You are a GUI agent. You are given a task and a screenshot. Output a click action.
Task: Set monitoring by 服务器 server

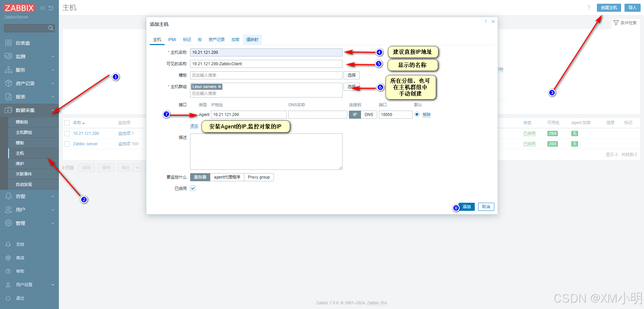click(200, 177)
